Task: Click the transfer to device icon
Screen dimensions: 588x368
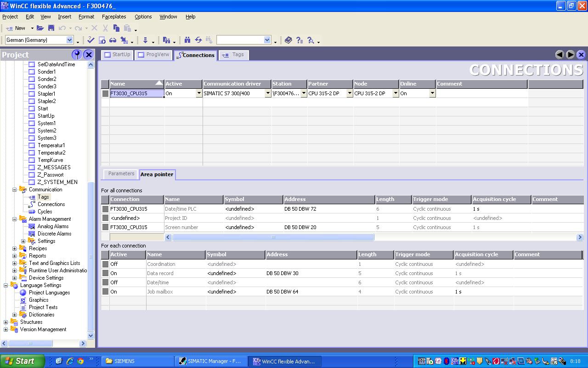Action: click(x=124, y=40)
